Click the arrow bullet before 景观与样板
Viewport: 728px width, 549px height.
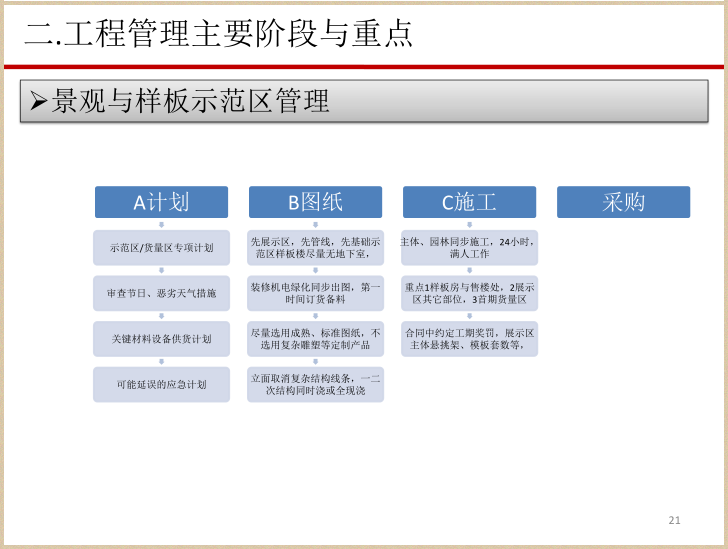(x=38, y=101)
